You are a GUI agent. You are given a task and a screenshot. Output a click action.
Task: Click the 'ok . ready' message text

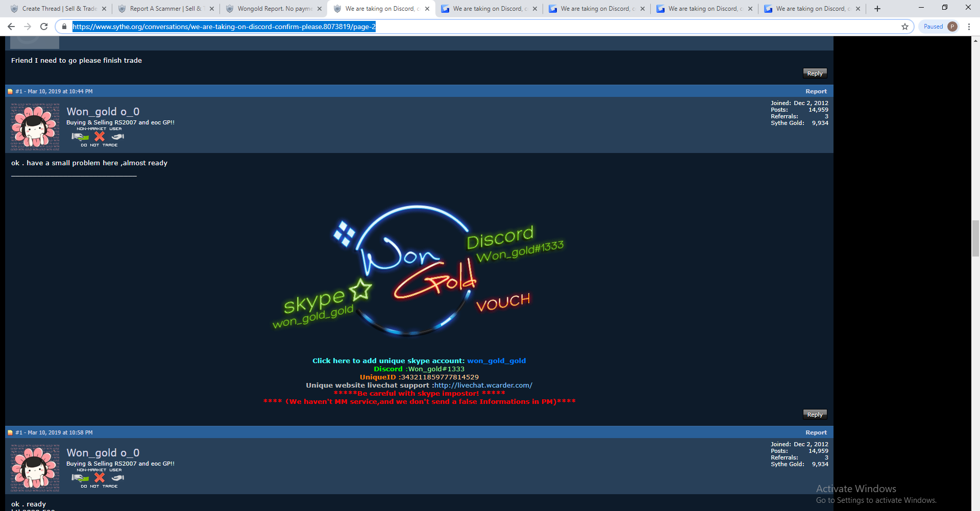pyautogui.click(x=29, y=504)
